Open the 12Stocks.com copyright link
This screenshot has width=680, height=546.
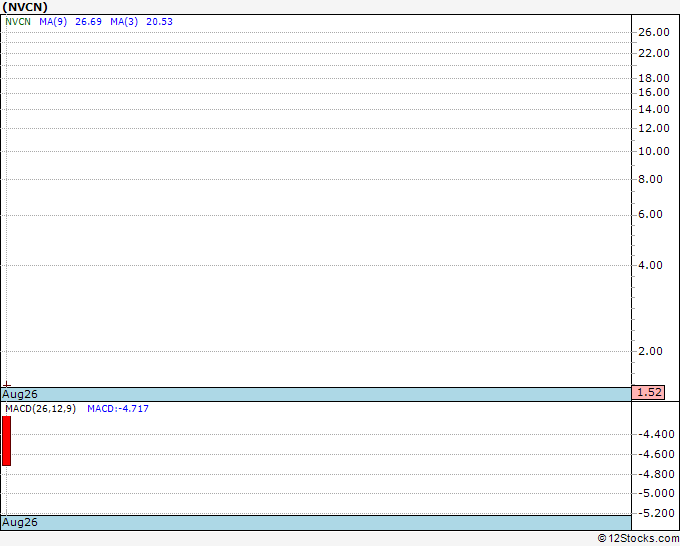point(638,538)
